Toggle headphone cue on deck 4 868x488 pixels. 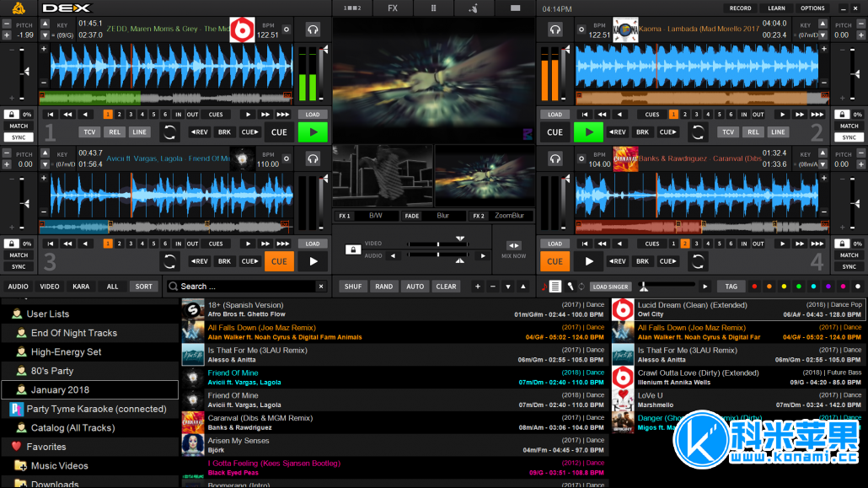(x=555, y=159)
